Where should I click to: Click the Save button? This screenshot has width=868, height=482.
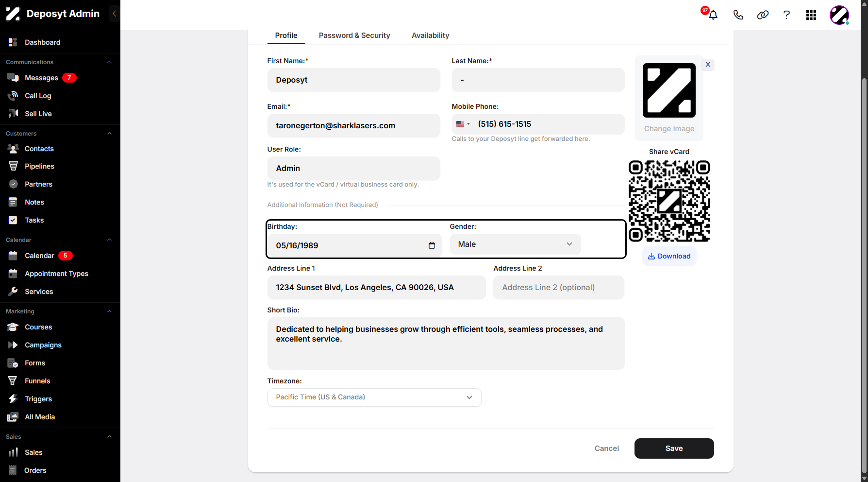tap(674, 448)
